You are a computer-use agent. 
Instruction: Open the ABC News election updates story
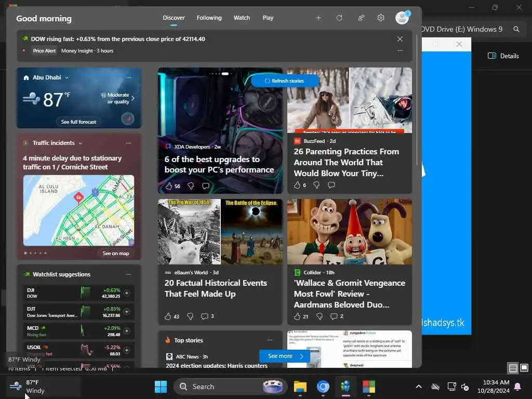click(x=217, y=365)
